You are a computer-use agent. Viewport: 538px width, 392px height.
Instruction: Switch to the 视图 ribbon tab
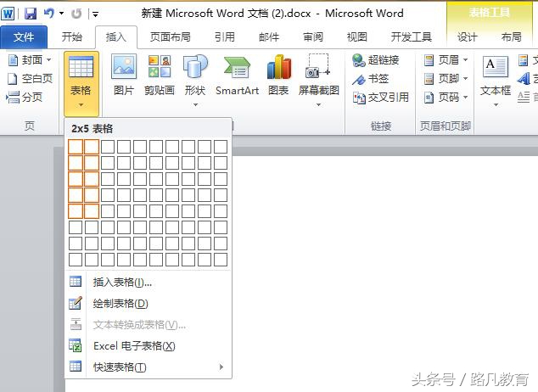coord(357,36)
